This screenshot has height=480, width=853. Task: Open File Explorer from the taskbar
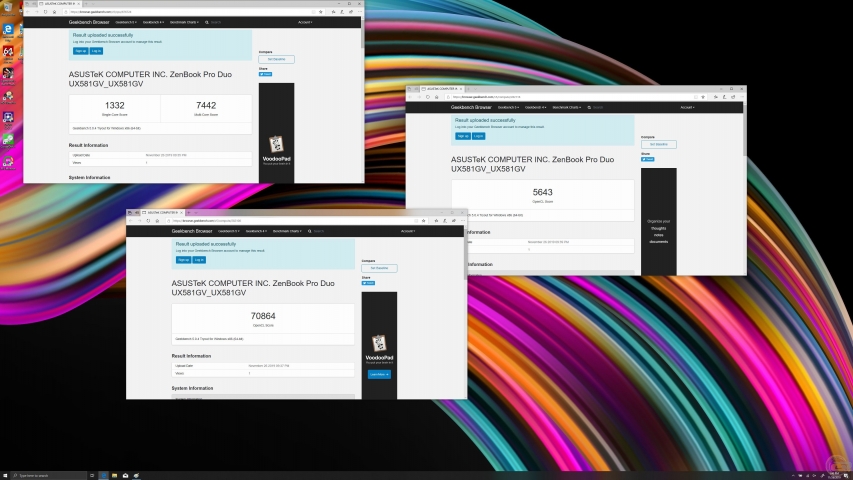(114, 475)
